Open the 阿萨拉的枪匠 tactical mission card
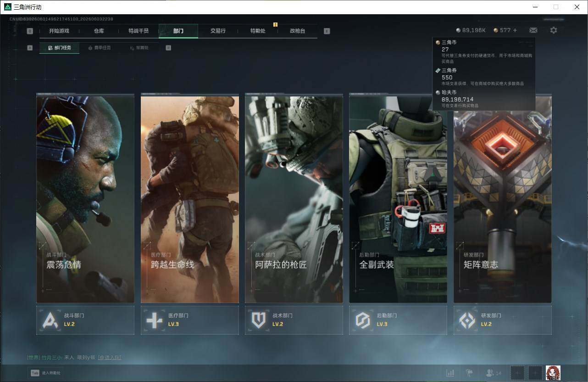 pos(294,199)
